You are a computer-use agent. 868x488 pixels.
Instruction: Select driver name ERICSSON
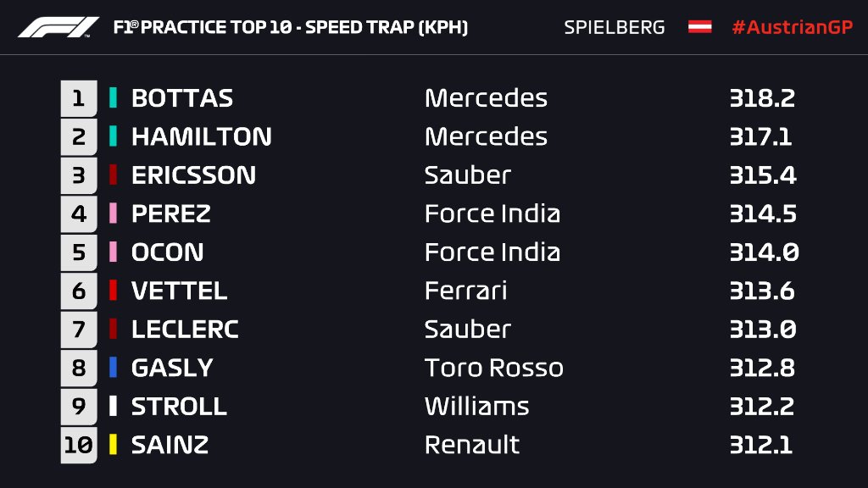click(x=194, y=175)
